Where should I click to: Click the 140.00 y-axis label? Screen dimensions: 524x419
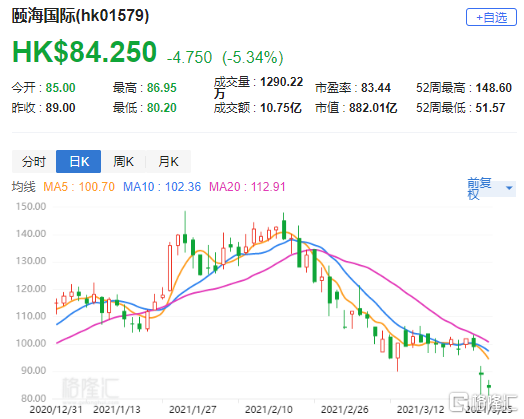click(x=31, y=234)
